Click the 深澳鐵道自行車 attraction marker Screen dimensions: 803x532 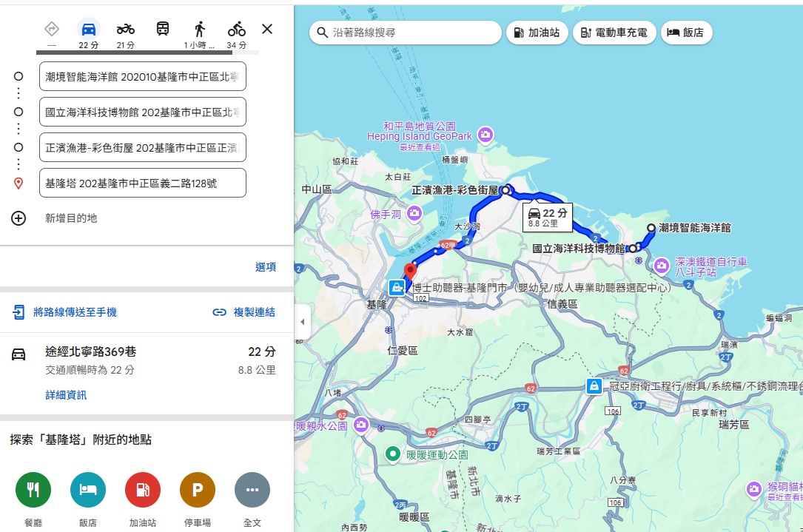(x=661, y=265)
